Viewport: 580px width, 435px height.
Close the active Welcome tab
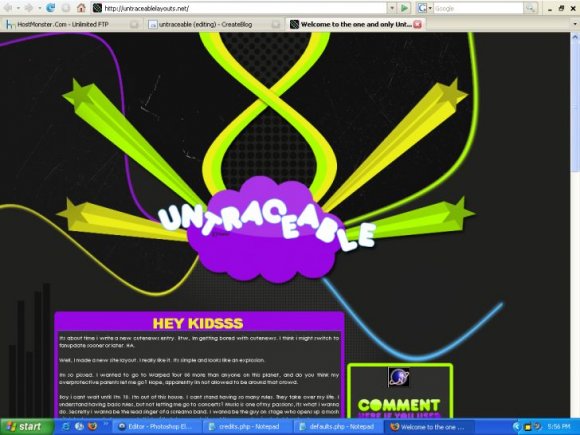click(417, 24)
